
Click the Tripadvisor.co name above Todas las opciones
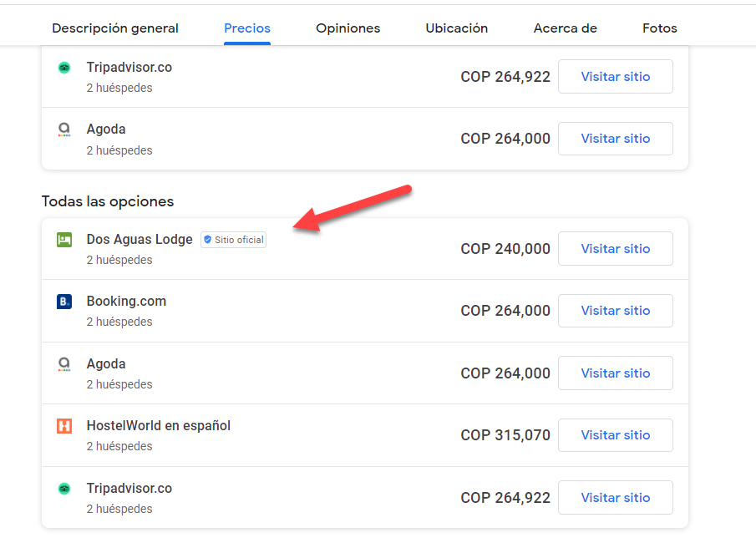point(129,67)
